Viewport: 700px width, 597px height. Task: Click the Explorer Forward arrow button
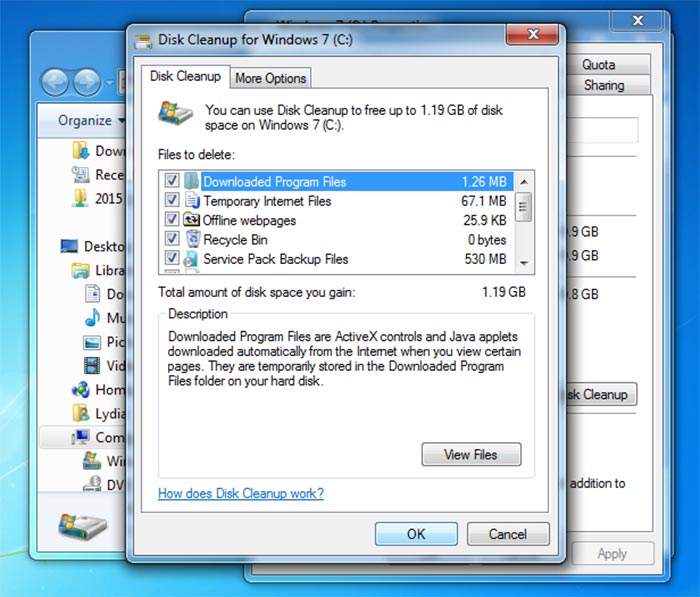coord(87,82)
